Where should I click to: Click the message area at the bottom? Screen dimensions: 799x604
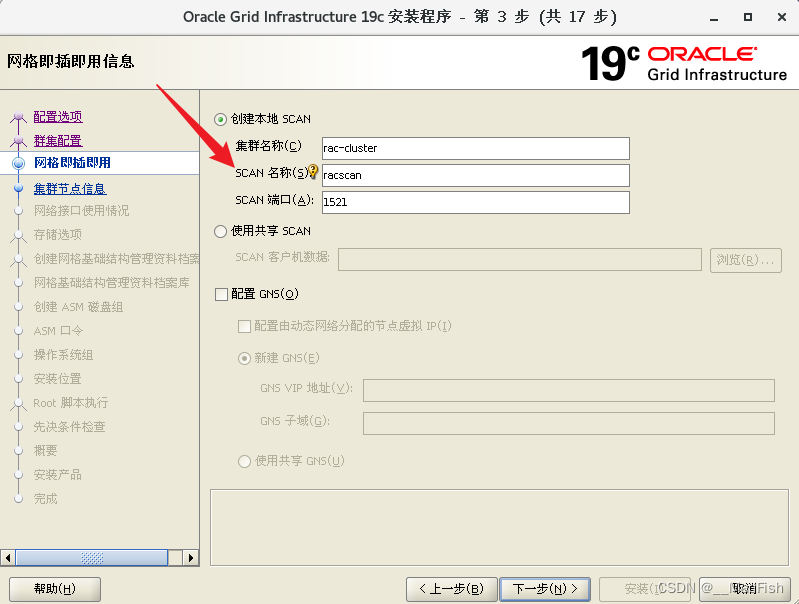pos(499,528)
